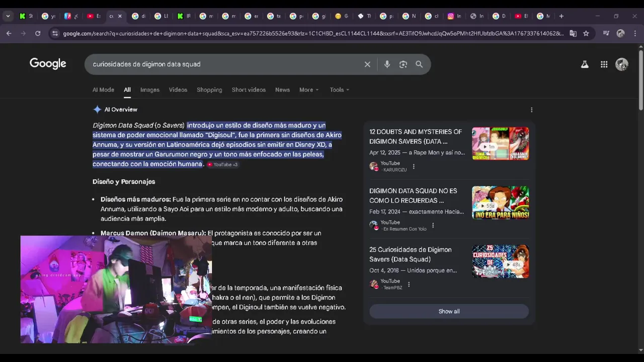Click the Chrome address bar URL
This screenshot has width=644, height=362.
click(x=313, y=34)
